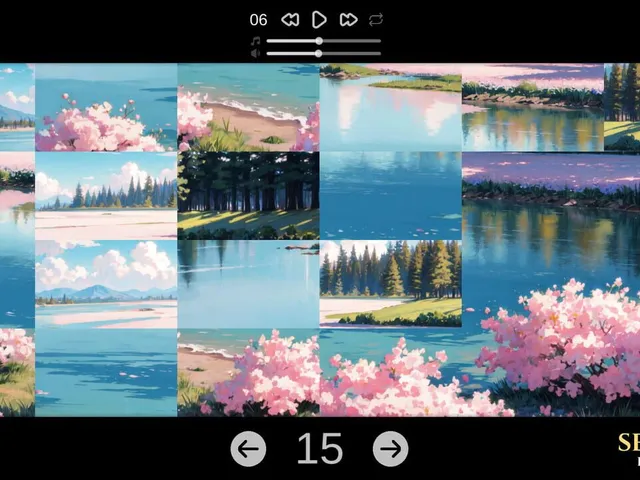Select the sandy beach with waves tile
640x480 pixels.
click(248, 107)
